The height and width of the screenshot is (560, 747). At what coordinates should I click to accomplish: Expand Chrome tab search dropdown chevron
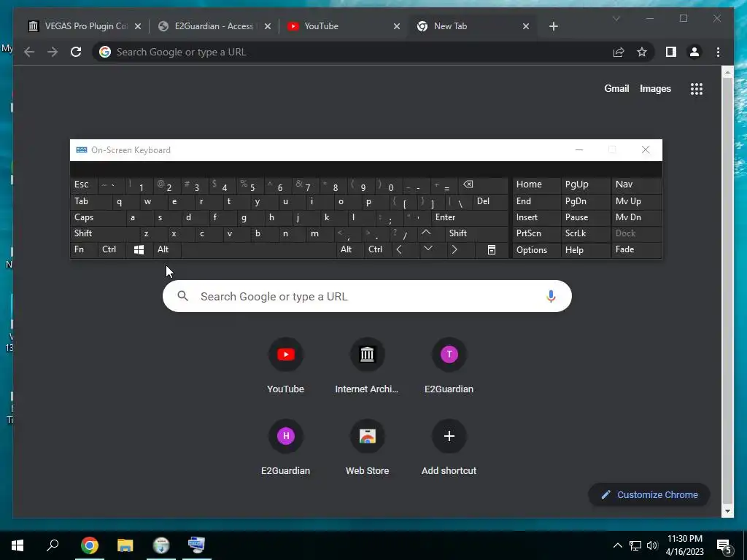[616, 18]
